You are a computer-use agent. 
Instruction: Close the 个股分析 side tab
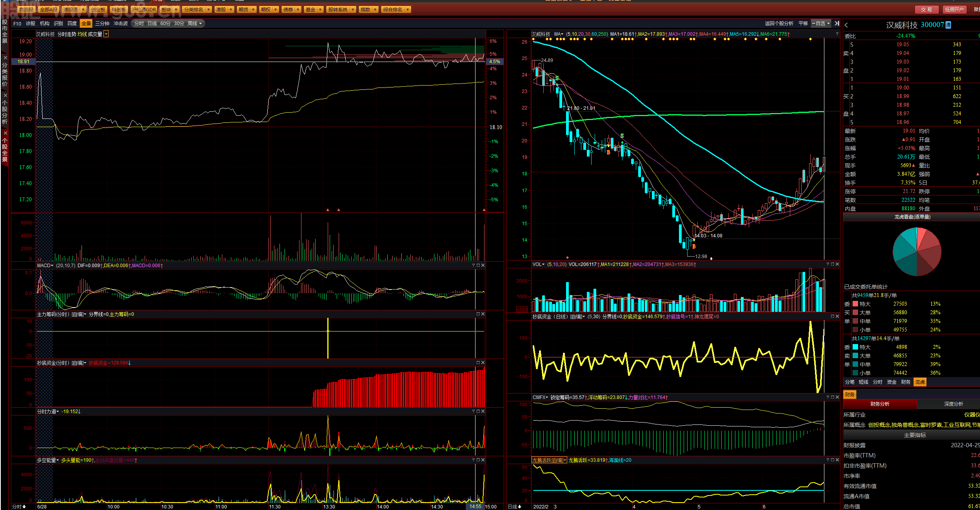[x=5, y=95]
